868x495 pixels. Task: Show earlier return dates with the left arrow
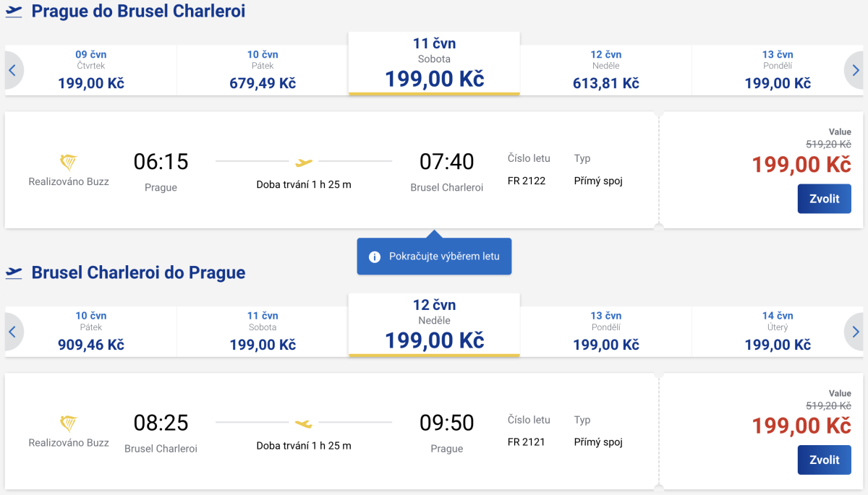[12, 332]
